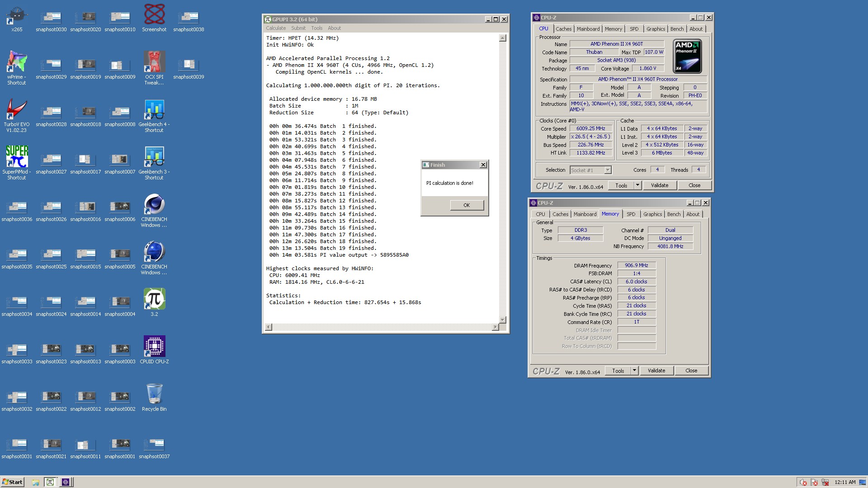Image resolution: width=868 pixels, height=488 pixels.
Task: Click the Core Speed value field
Action: (590, 128)
